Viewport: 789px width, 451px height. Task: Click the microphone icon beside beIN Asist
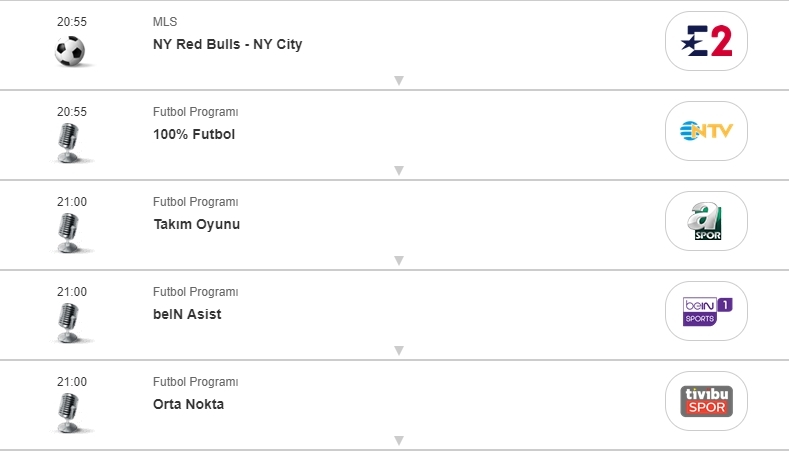(x=68, y=322)
